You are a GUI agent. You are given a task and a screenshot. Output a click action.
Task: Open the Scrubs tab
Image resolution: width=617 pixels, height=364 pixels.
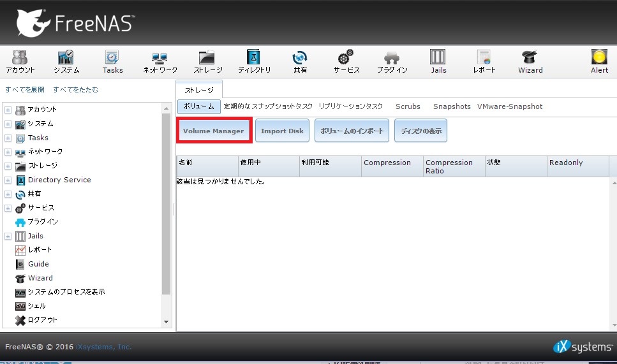tap(408, 106)
